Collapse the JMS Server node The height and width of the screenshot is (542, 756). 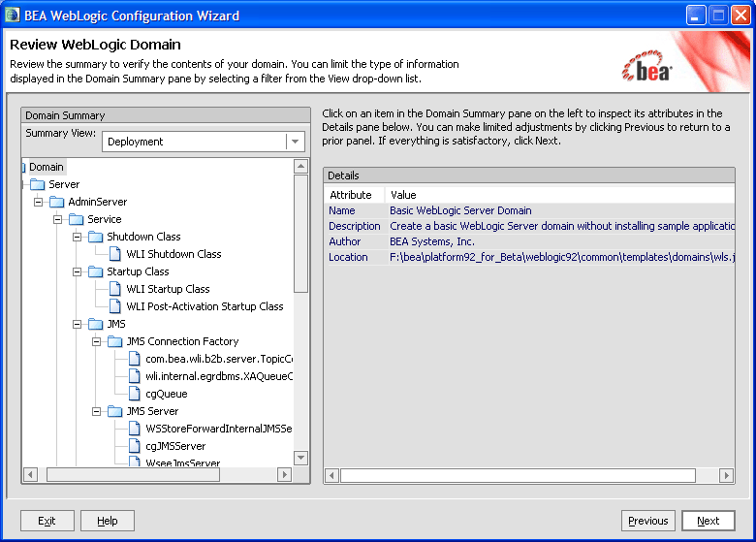click(x=96, y=411)
